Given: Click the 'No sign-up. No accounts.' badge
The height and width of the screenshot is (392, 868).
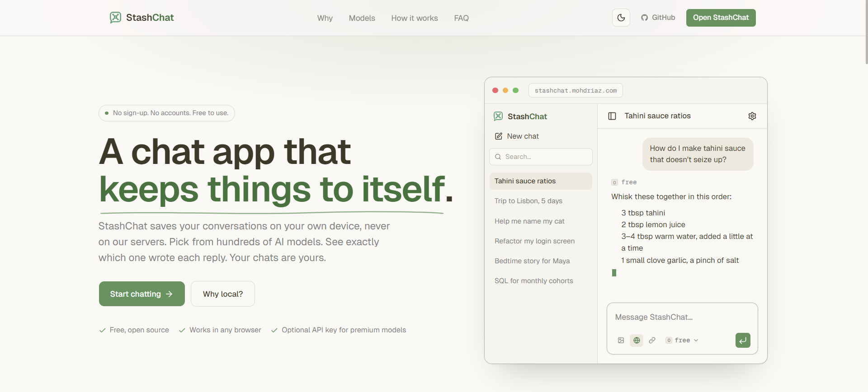Looking at the screenshot, I should tap(167, 113).
